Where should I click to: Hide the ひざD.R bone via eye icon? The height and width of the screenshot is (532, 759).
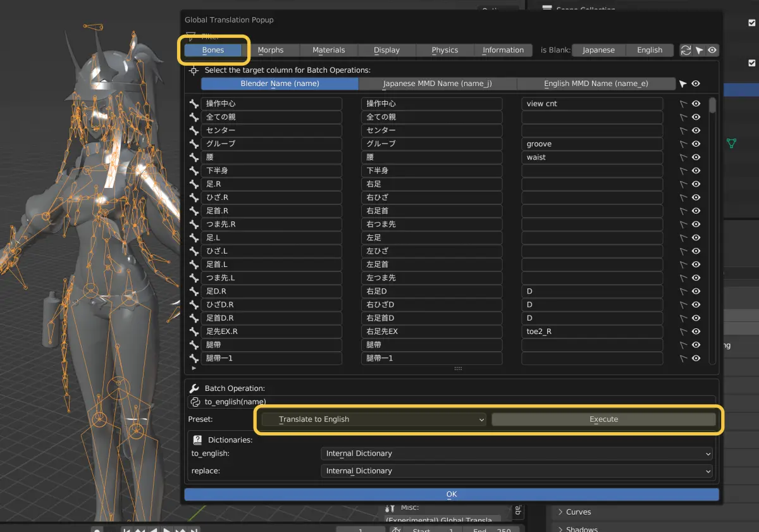tap(696, 305)
